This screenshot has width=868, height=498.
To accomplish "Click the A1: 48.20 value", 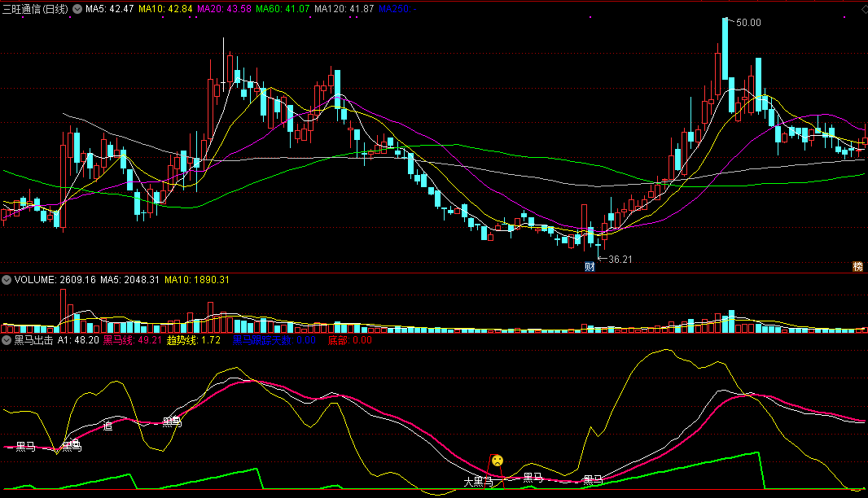I will [78, 340].
